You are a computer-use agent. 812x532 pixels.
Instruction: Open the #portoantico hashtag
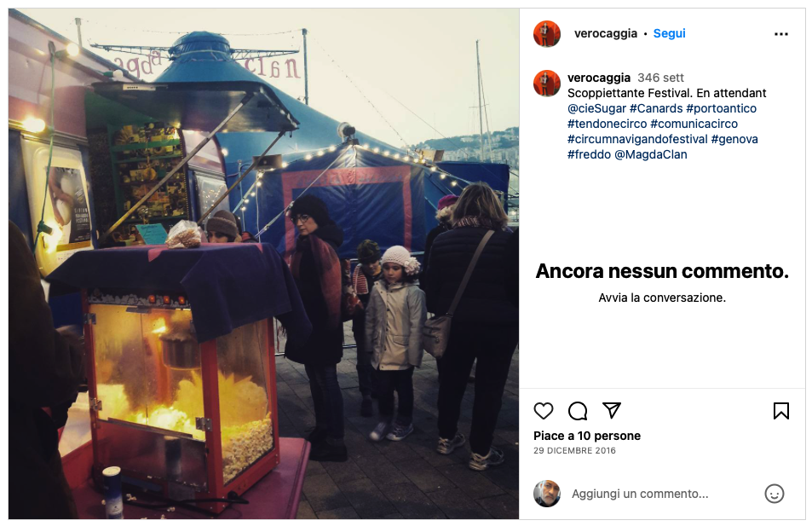[721, 108]
